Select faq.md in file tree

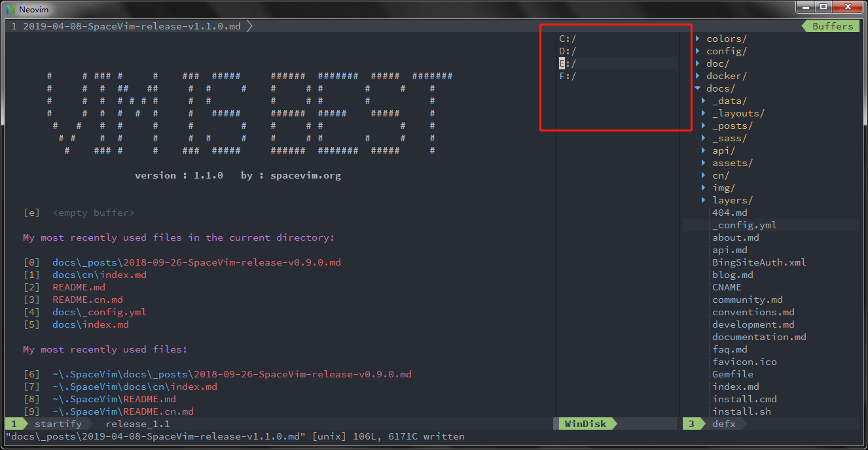coord(730,349)
